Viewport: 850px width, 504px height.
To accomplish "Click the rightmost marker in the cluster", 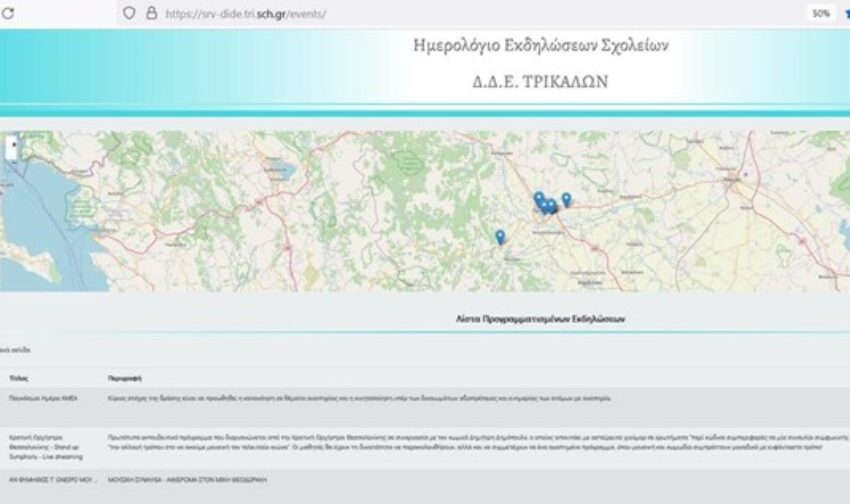I will tap(566, 200).
